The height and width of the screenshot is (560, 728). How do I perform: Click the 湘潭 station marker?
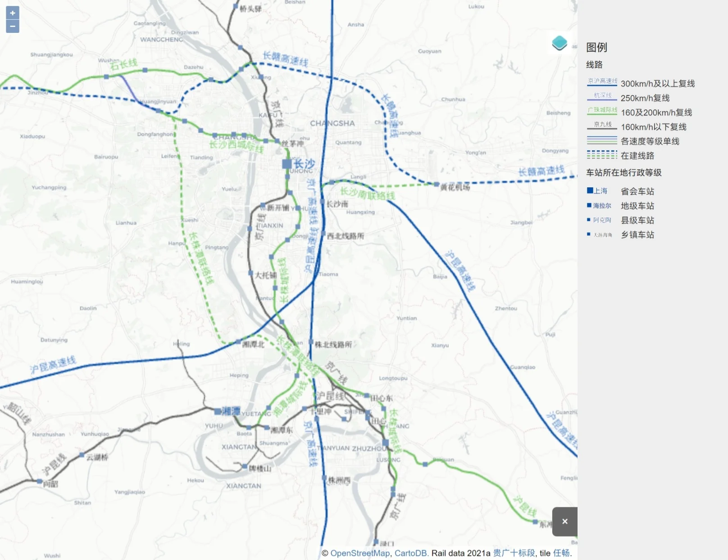[x=218, y=411]
